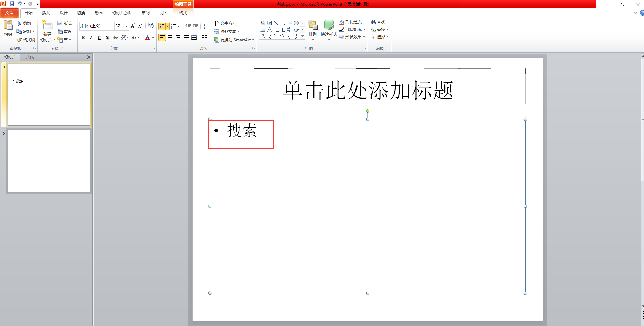Click the Cut (剪切) scissors button

click(x=24, y=23)
